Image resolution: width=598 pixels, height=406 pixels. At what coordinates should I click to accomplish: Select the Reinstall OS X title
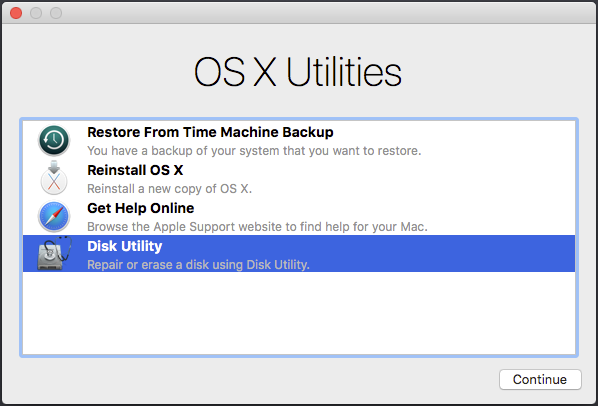[135, 170]
